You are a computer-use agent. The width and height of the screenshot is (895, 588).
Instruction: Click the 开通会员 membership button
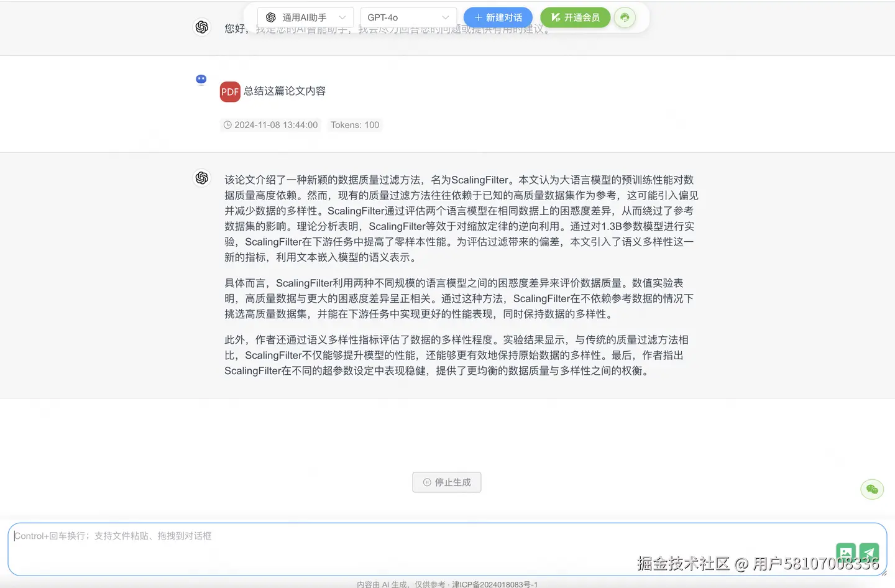click(576, 17)
